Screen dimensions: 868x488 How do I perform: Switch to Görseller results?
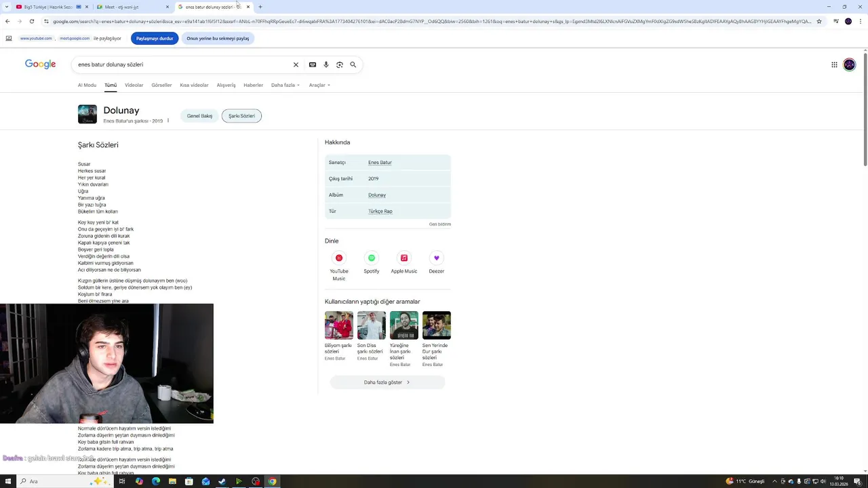(161, 85)
